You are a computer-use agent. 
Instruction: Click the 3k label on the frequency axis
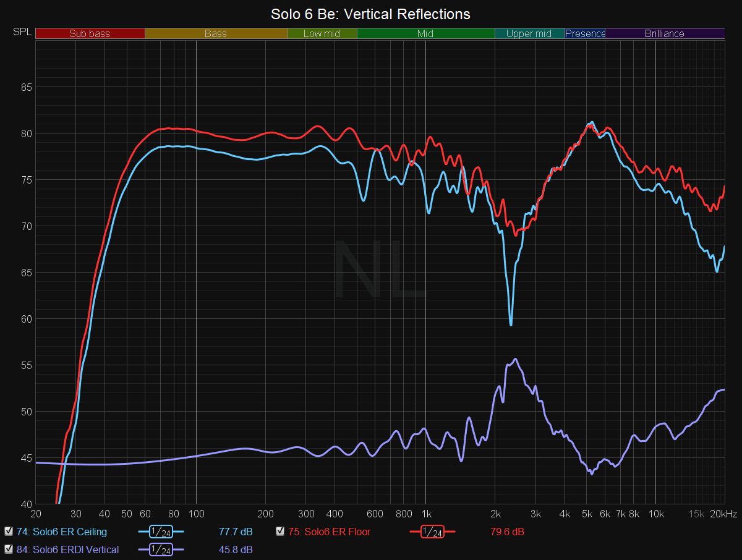tap(535, 514)
